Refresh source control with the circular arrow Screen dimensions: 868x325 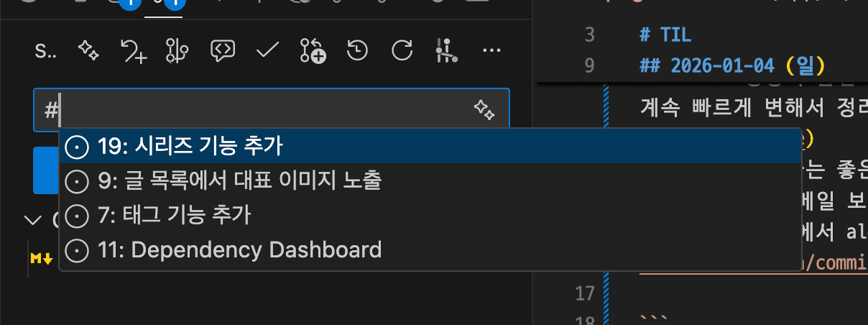pos(402,50)
